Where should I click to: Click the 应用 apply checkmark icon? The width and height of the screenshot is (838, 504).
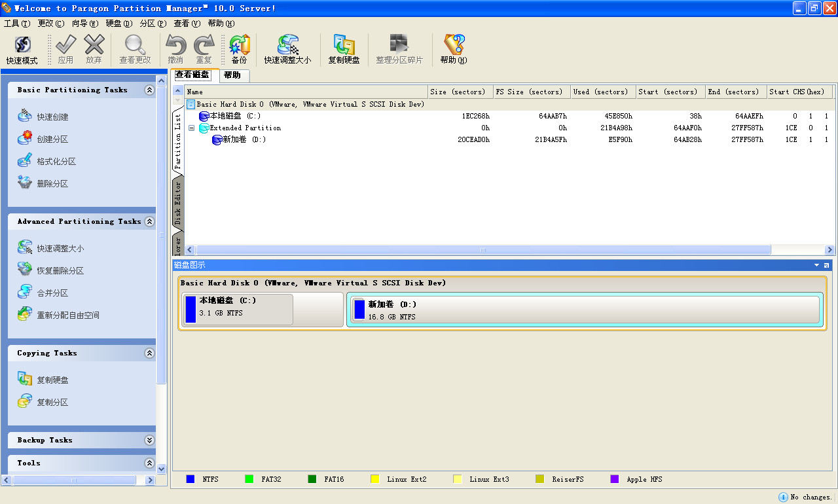[x=65, y=45]
